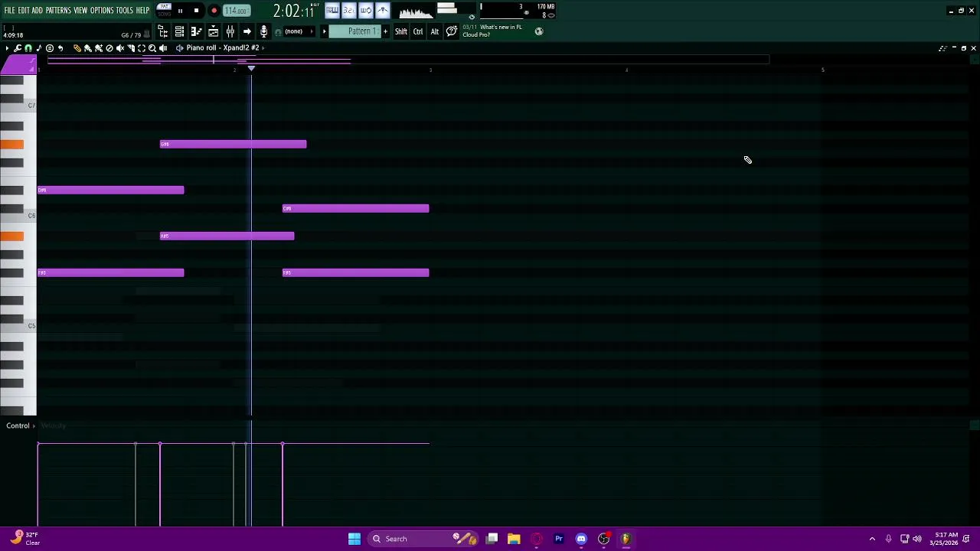Viewport: 980px width, 551px height.
Task: Select the Delete tool icon
Action: click(x=109, y=48)
